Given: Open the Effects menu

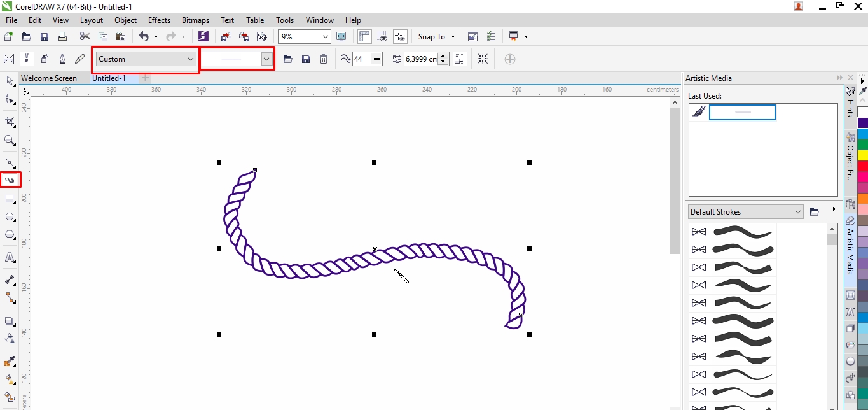Looking at the screenshot, I should point(159,20).
